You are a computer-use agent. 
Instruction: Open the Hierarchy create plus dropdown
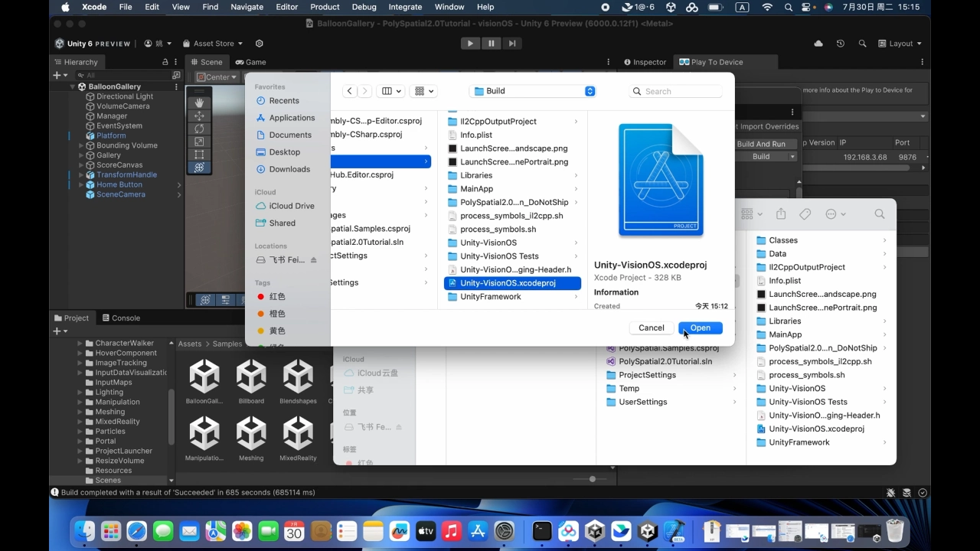click(x=59, y=75)
